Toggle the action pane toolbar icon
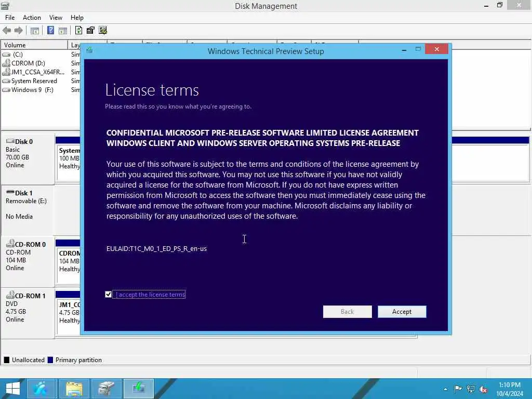This screenshot has height=399, width=532. pyautogui.click(x=63, y=31)
